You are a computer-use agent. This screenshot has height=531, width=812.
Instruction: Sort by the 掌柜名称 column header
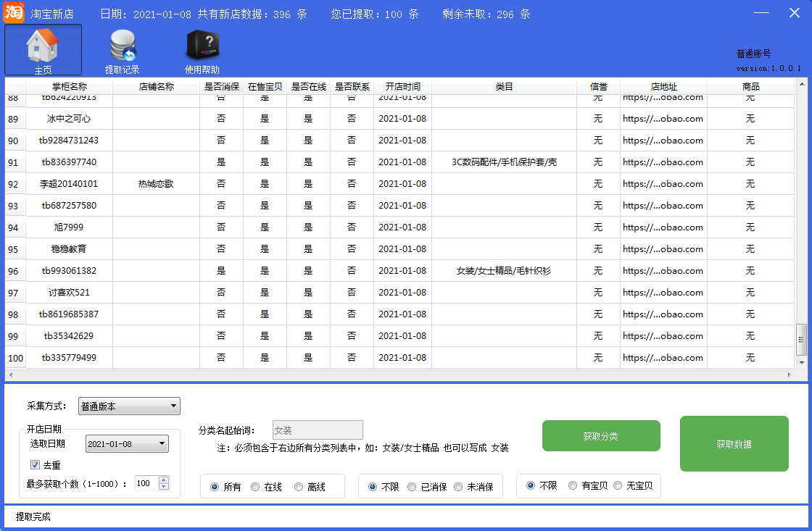click(x=70, y=87)
